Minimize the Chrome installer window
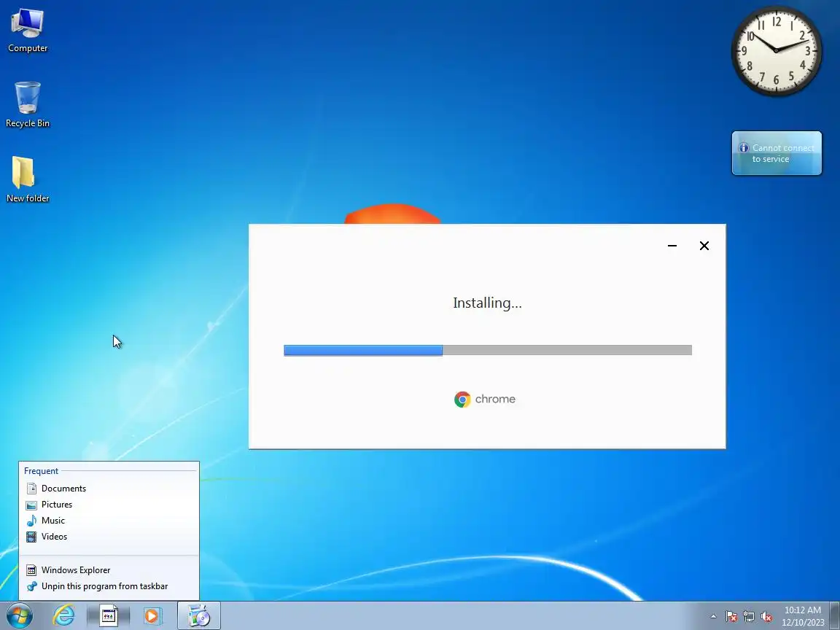The height and width of the screenshot is (630, 840). point(672,246)
